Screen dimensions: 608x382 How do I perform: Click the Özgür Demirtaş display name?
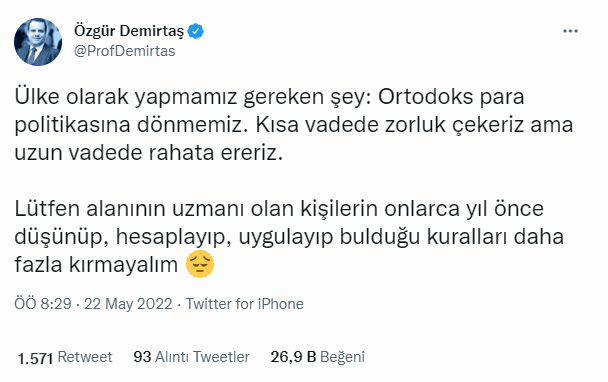(129, 31)
